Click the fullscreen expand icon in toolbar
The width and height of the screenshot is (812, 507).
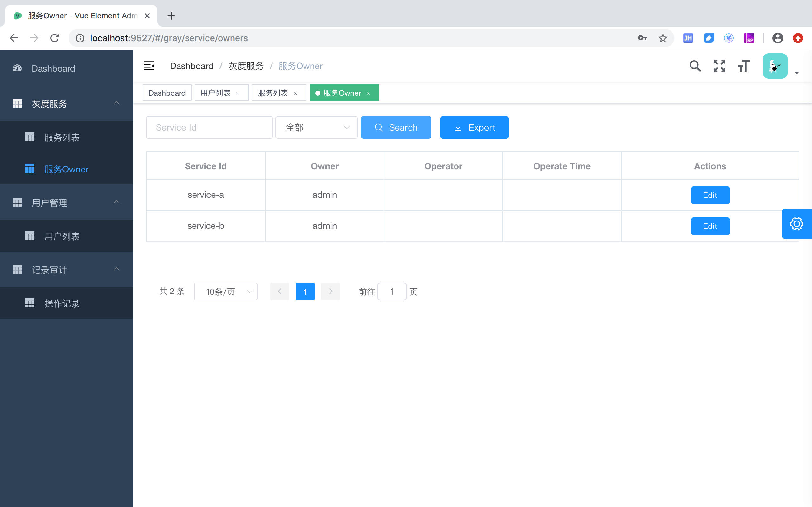click(719, 65)
